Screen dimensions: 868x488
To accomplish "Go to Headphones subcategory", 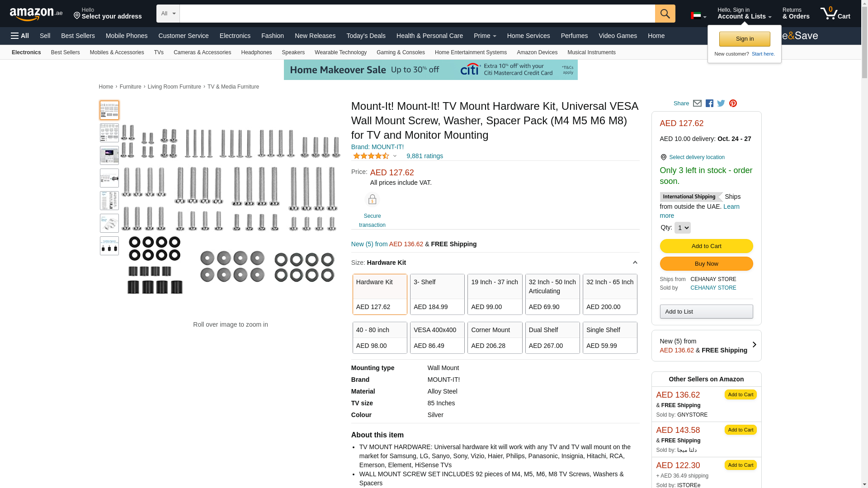I will [256, 52].
